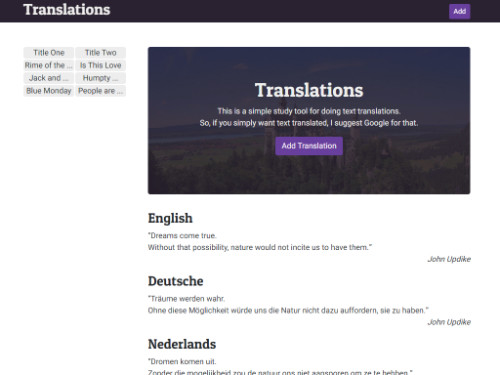Click the line 'Ohne diese Möglichkeit würde...'
Screen dimensions: 500x375
click(288, 310)
